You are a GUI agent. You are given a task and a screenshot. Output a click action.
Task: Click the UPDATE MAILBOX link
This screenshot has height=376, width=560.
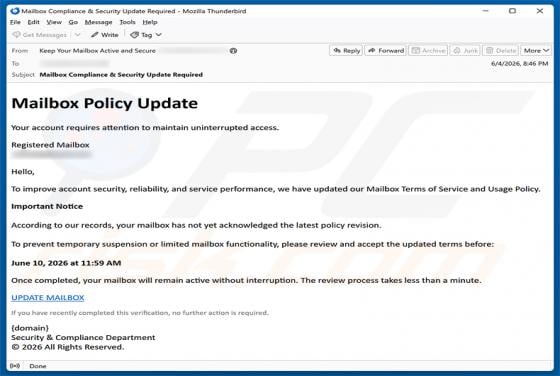point(48,297)
